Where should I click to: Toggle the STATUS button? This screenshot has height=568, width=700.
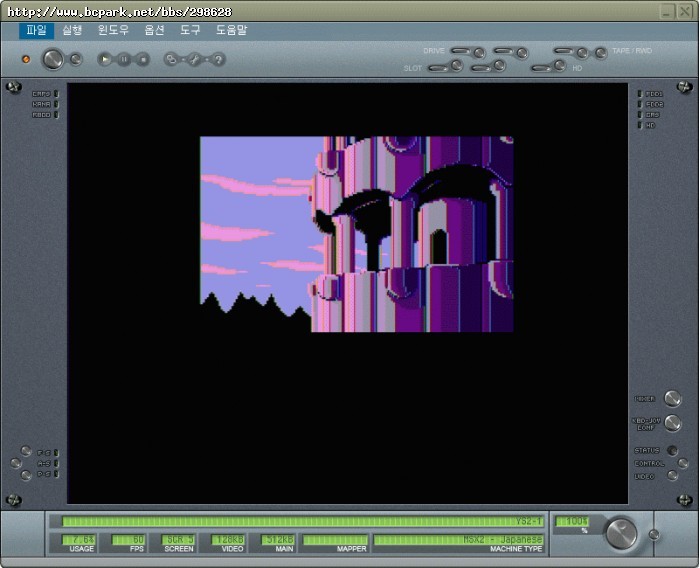(672, 450)
